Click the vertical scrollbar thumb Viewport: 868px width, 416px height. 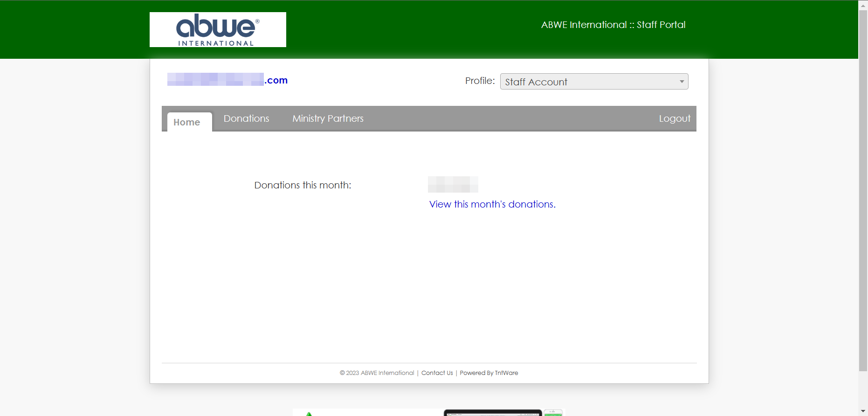(863, 191)
